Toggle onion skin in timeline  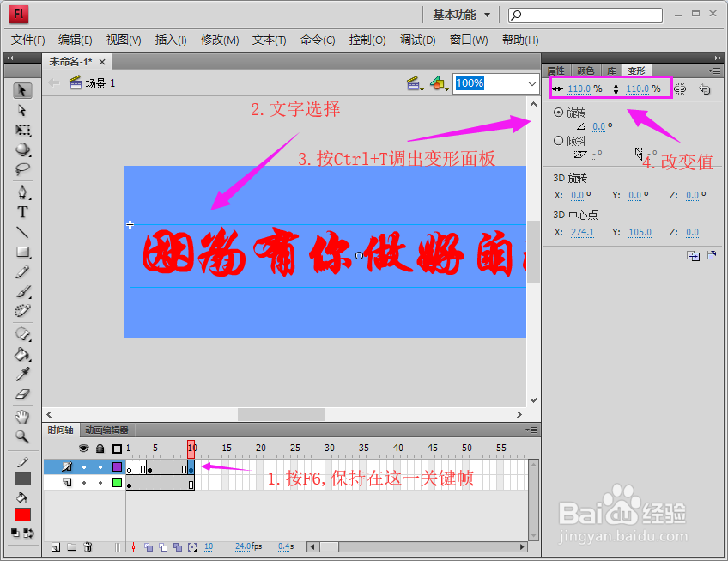tap(149, 547)
